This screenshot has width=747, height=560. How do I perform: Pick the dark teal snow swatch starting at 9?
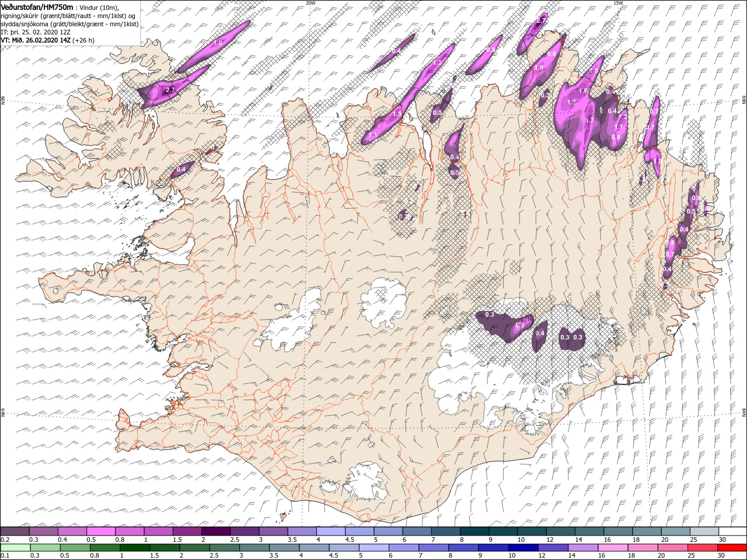click(x=502, y=531)
